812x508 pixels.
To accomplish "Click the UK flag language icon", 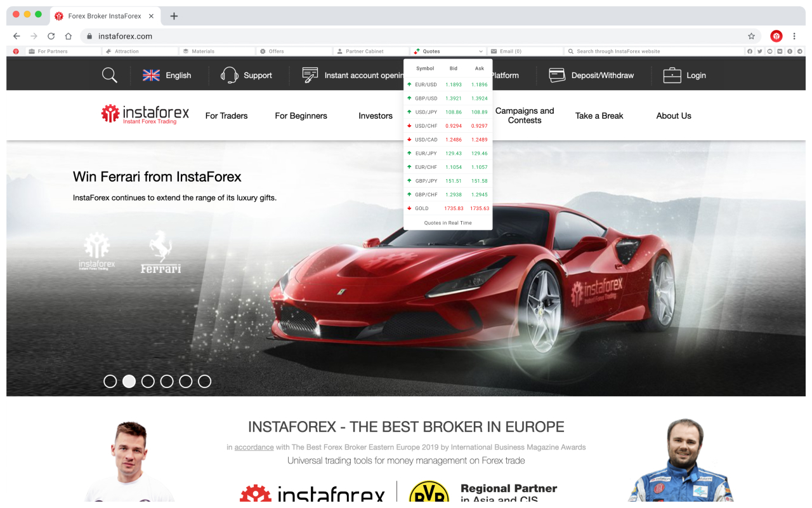I will click(x=151, y=75).
